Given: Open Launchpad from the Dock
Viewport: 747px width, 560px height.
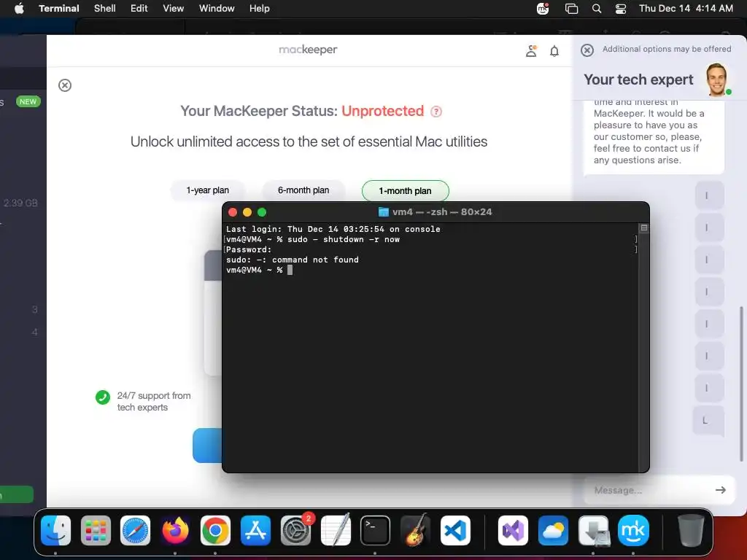Looking at the screenshot, I should (96, 530).
